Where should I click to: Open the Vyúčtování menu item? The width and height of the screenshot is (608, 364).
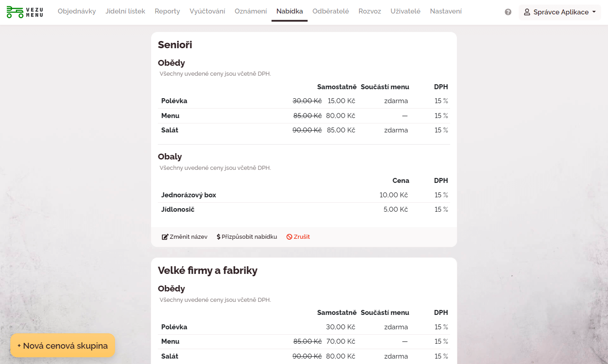(207, 11)
